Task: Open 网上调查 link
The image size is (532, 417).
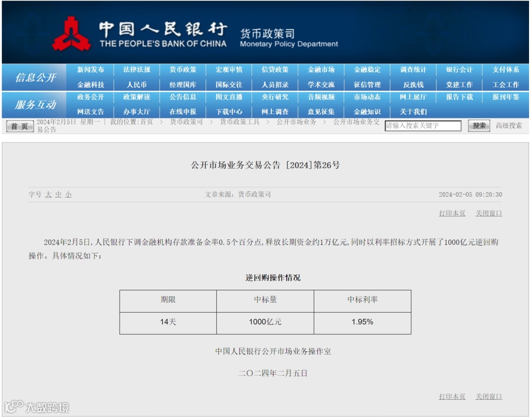Action: coord(275,112)
